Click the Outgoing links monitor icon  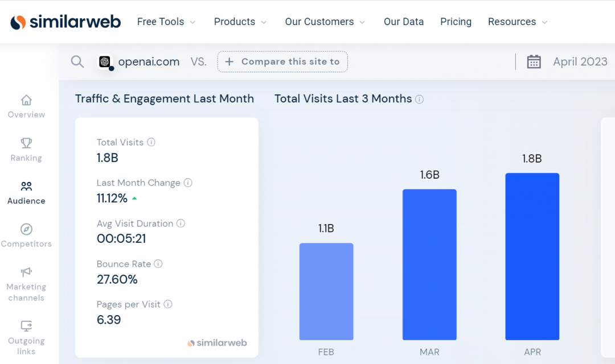click(26, 326)
